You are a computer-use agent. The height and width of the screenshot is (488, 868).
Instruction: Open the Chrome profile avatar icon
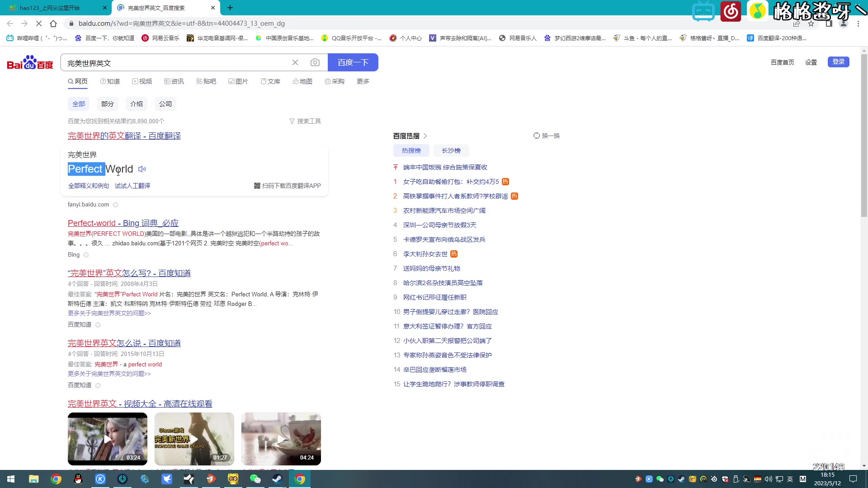pos(844,23)
